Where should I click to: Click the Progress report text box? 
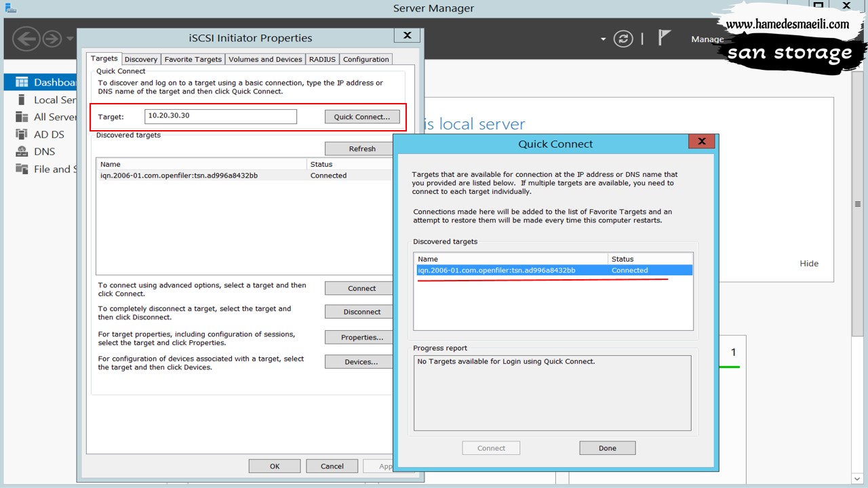click(x=553, y=393)
